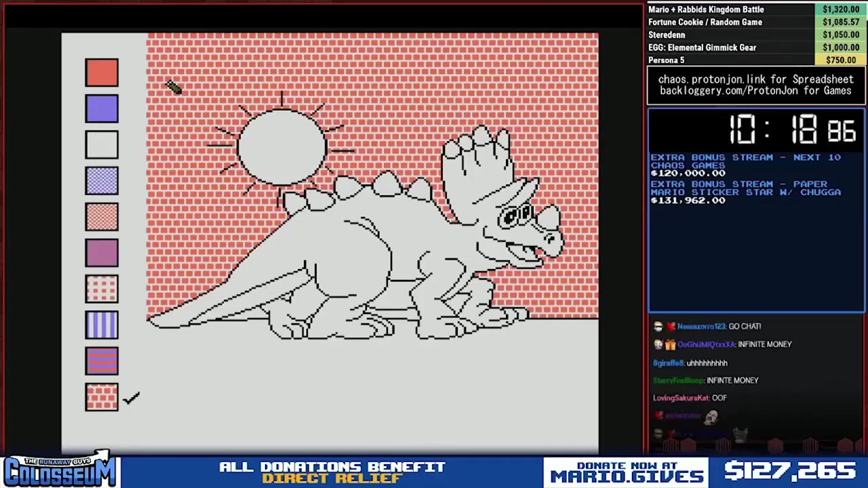
Task: Click The Runaway Guys Colosseum logo
Action: [60, 468]
